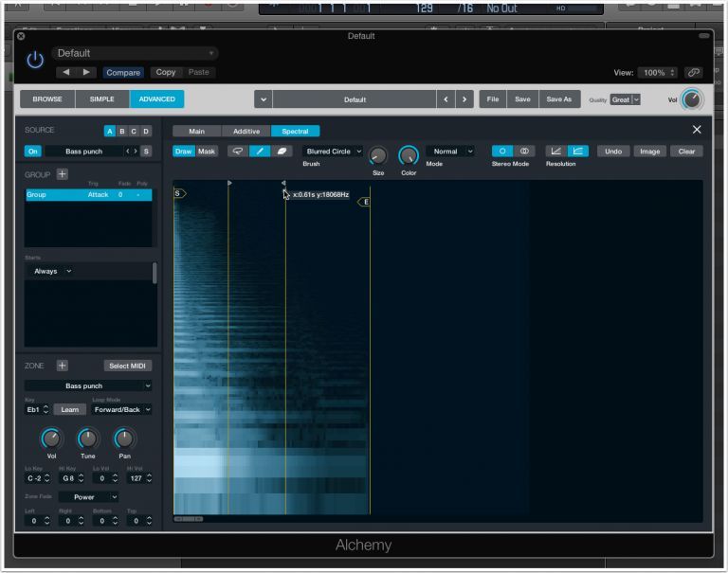Switch to Mask mode
Screen dimensions: 728x573
pyautogui.click(x=206, y=152)
